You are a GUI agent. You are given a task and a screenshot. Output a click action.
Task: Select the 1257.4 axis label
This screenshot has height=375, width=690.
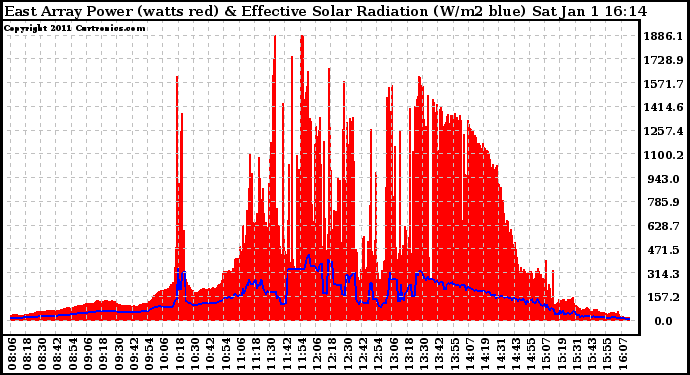click(x=663, y=131)
